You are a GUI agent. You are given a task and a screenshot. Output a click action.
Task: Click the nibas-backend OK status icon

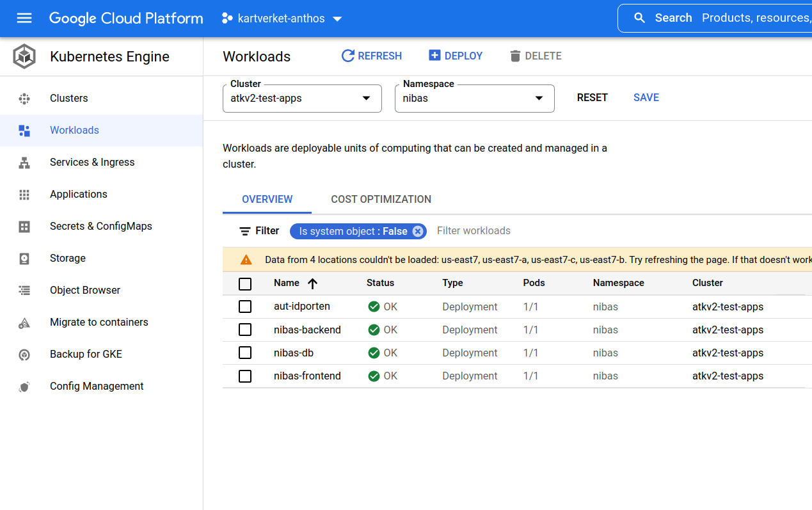click(x=374, y=330)
